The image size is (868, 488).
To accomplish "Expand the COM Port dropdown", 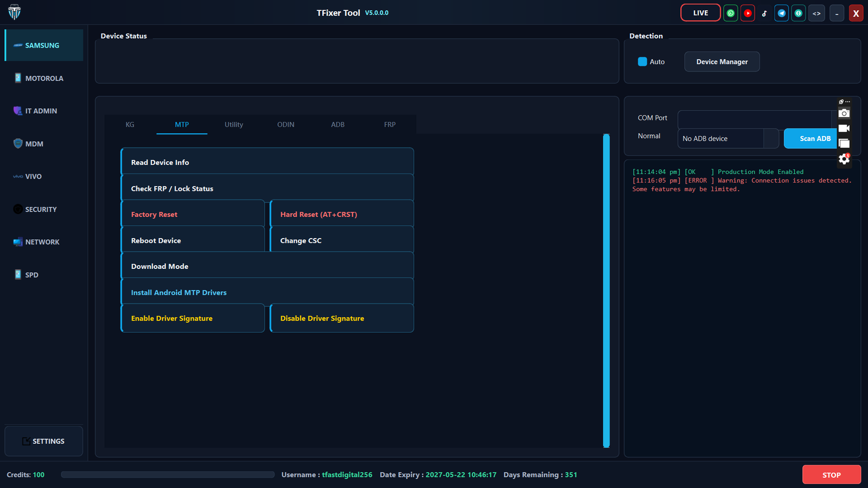I will pyautogui.click(x=755, y=118).
